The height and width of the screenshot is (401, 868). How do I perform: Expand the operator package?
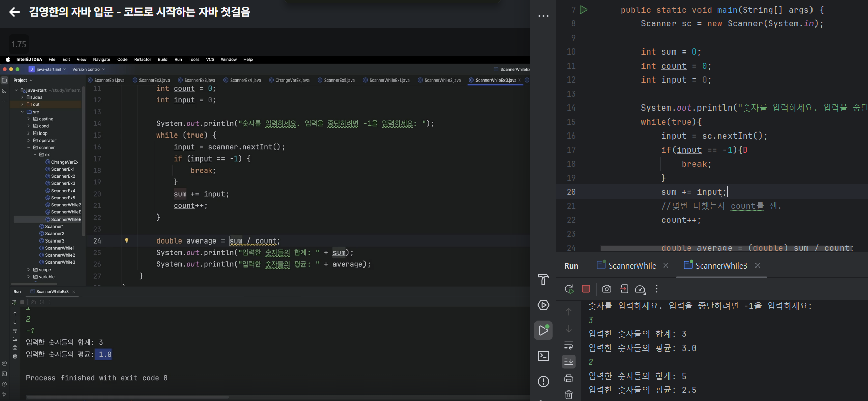29,140
